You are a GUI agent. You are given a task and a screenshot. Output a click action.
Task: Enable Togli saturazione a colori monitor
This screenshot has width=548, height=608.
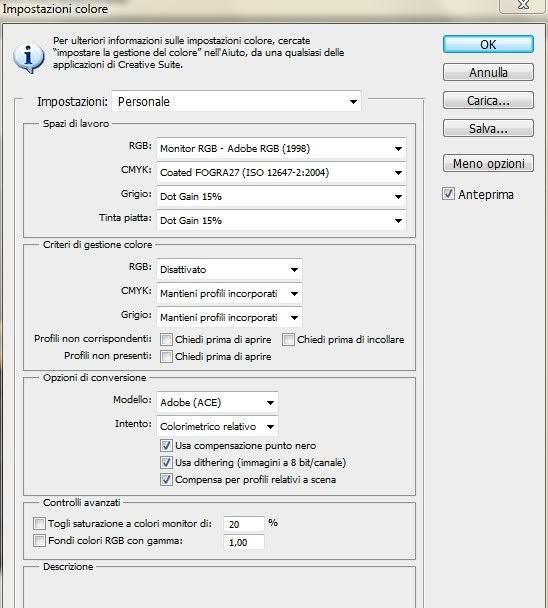point(39,523)
